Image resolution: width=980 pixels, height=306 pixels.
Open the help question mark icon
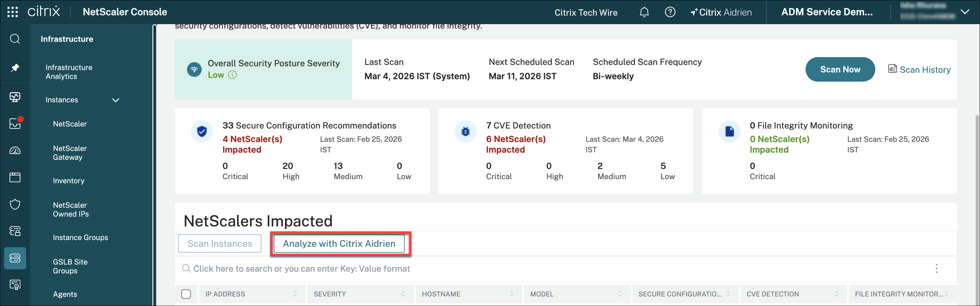[x=670, y=12]
